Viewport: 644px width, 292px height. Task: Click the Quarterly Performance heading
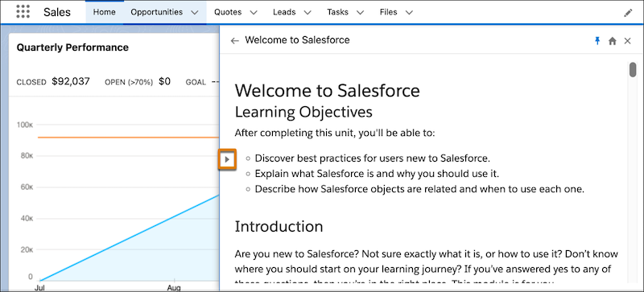(72, 47)
